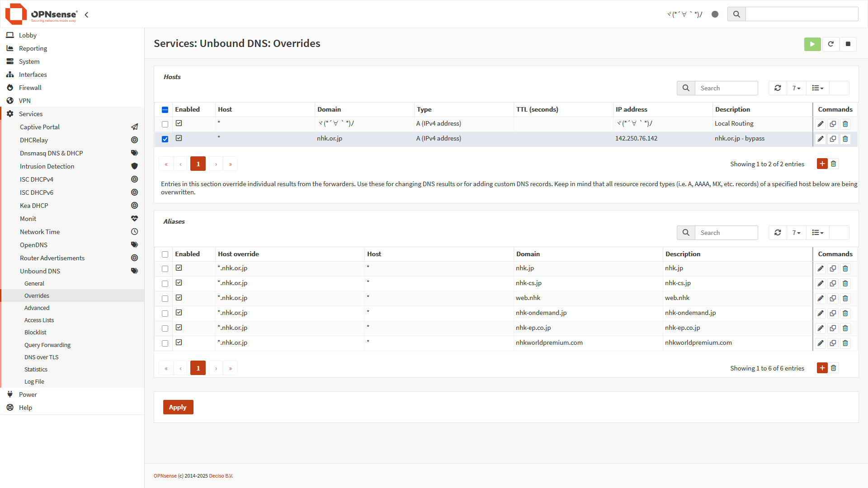
Task: Click the Hosts table search field
Action: pyautogui.click(x=726, y=88)
